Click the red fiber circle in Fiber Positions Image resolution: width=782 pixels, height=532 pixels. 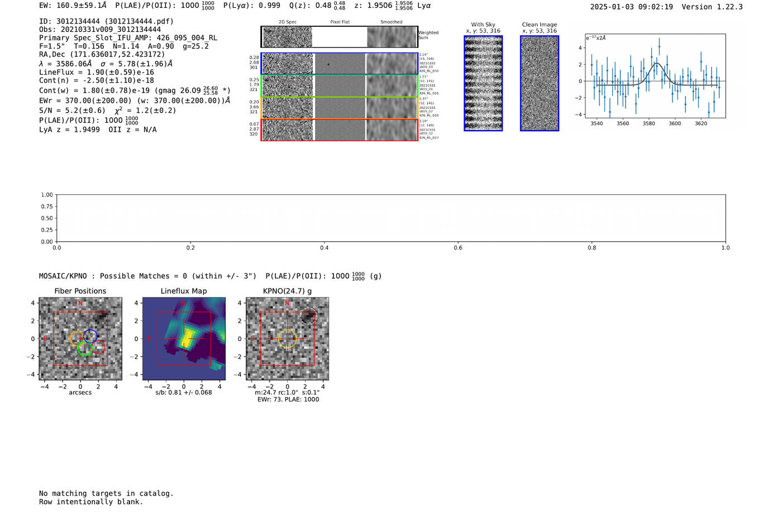[x=98, y=347]
